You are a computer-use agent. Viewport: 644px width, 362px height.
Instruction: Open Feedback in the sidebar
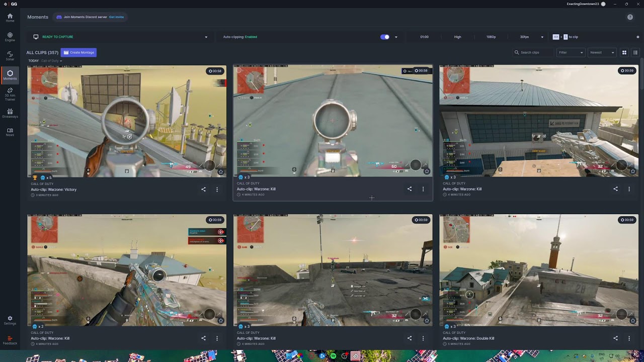10,340
